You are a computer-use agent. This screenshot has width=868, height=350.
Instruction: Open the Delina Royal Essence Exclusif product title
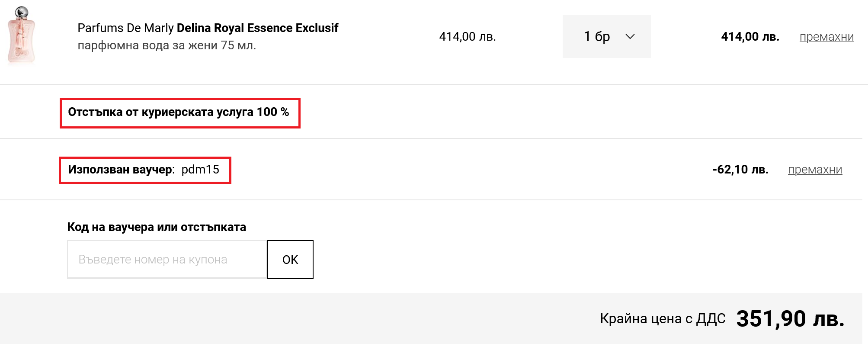pos(257,28)
